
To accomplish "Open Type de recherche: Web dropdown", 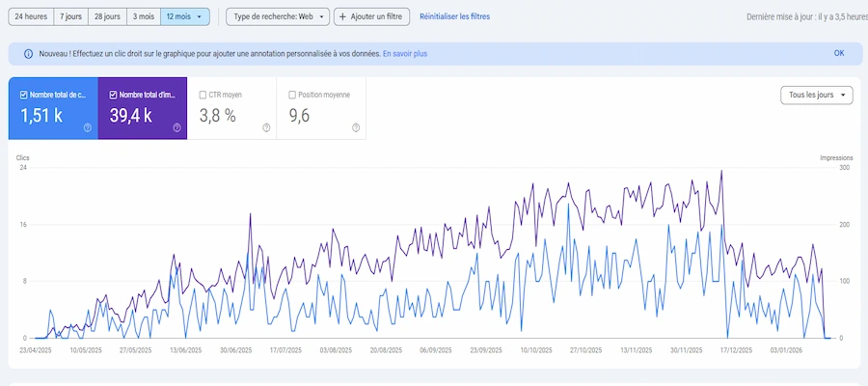I will (277, 16).
